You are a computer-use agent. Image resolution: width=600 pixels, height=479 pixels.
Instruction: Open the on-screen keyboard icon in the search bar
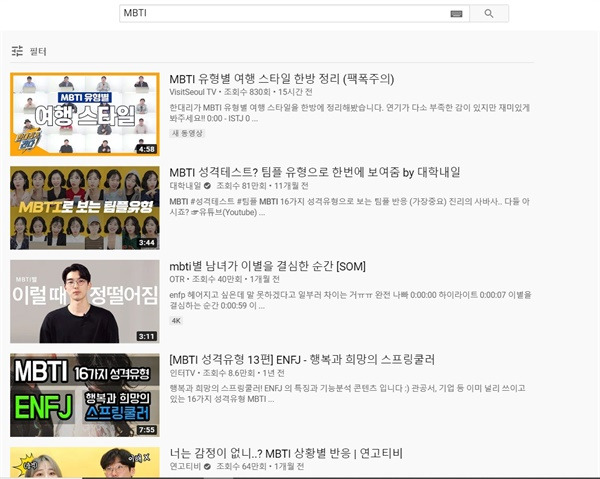[456, 14]
